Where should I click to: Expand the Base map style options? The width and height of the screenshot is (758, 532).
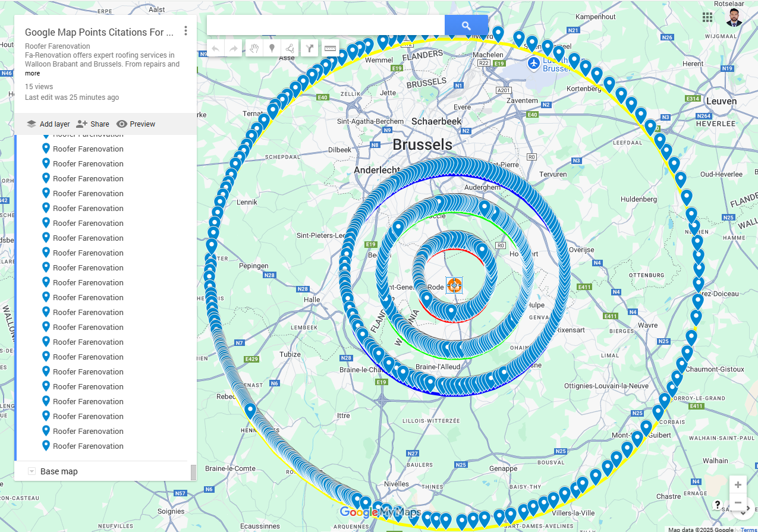[31, 471]
